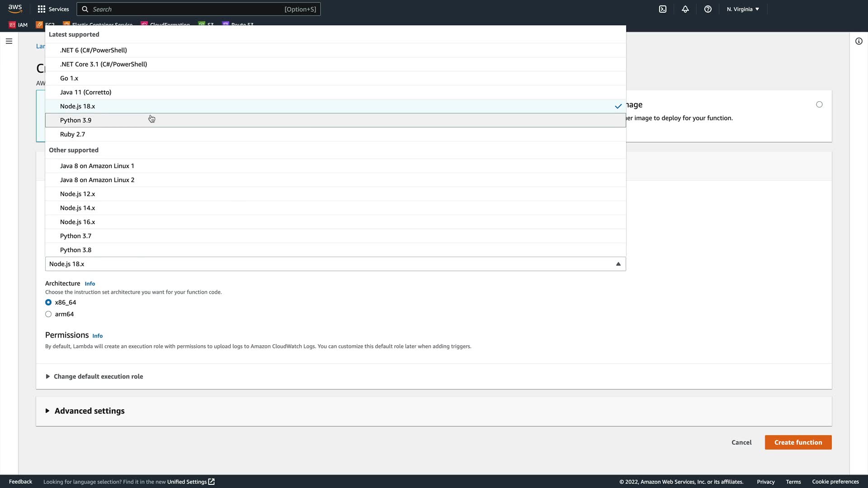This screenshot has width=868, height=488.
Task: Select the Container image radio option
Action: [x=819, y=104]
